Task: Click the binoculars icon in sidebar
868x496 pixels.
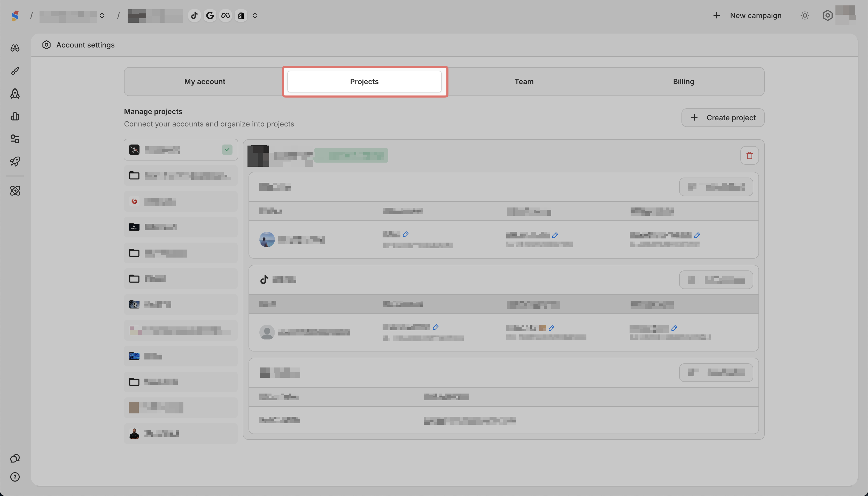Action: click(15, 48)
